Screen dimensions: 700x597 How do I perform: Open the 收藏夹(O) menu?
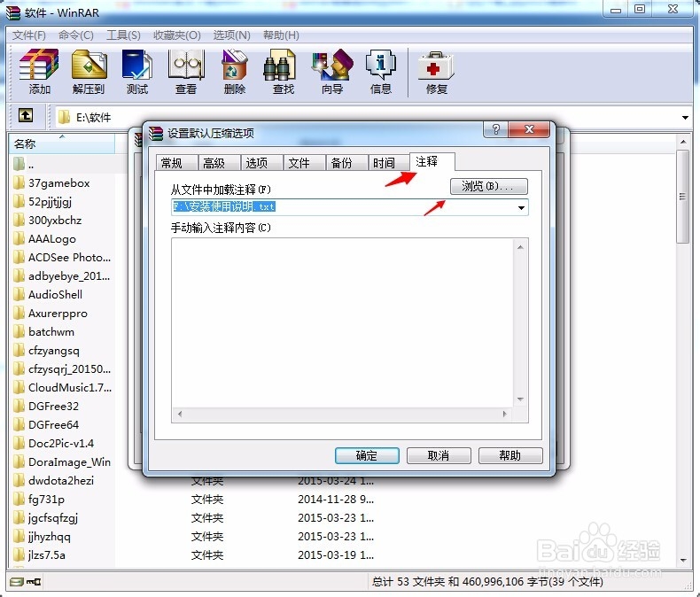point(177,35)
